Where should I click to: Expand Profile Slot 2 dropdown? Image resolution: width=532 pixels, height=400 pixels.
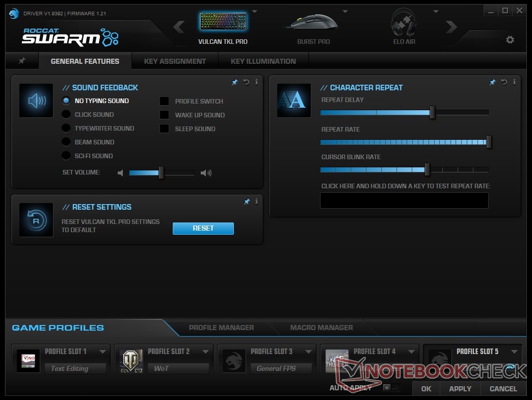click(205, 352)
